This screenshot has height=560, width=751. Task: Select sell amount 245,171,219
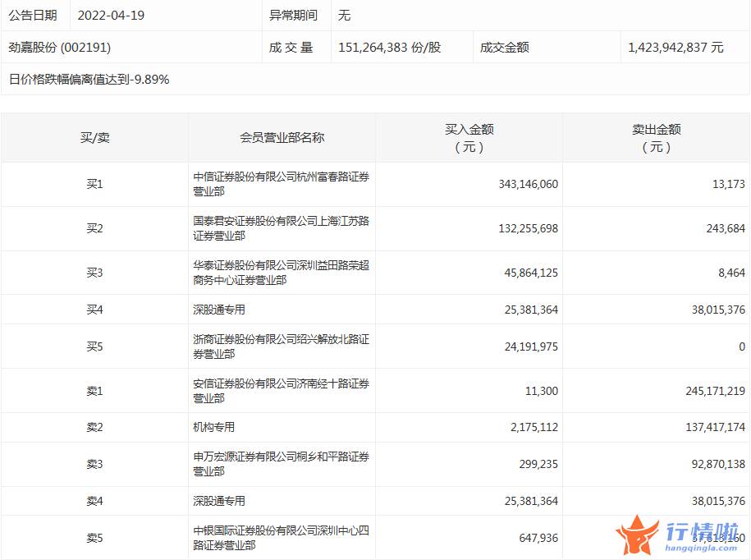[716, 391]
